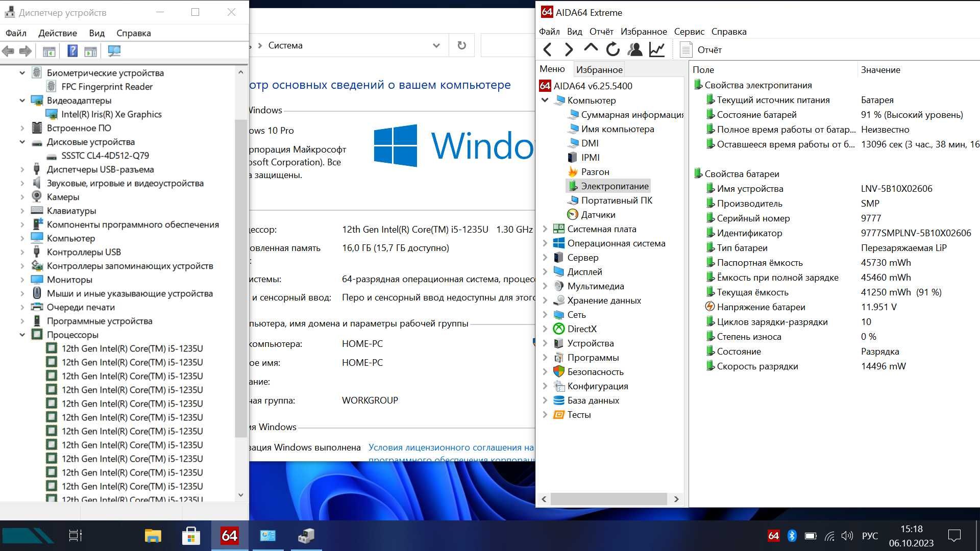Switch to the Меню tab

(x=552, y=69)
